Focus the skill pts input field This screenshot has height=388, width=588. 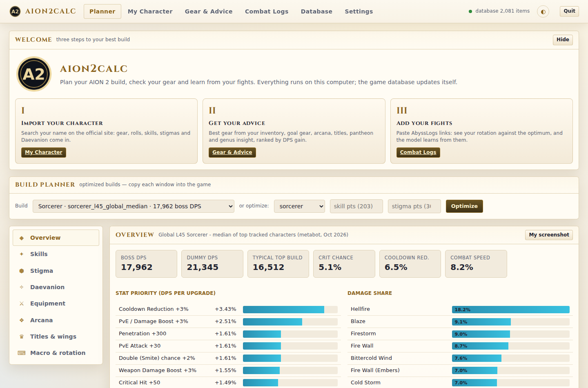point(356,206)
